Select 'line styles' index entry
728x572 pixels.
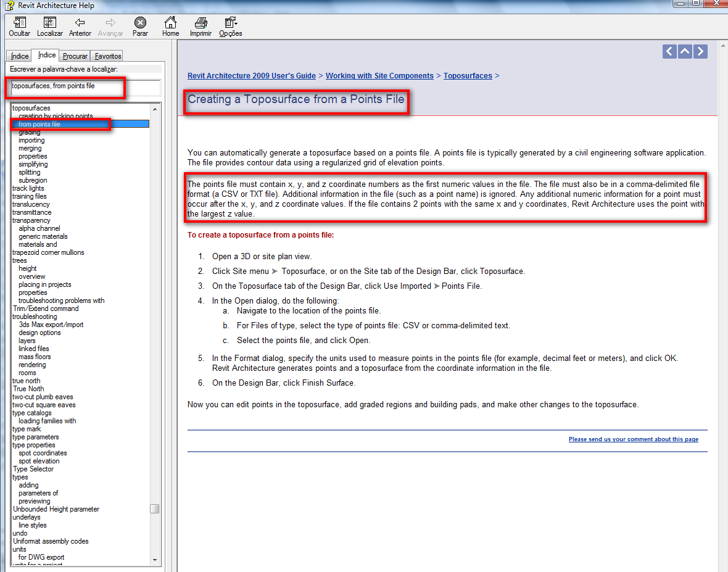coord(32,525)
